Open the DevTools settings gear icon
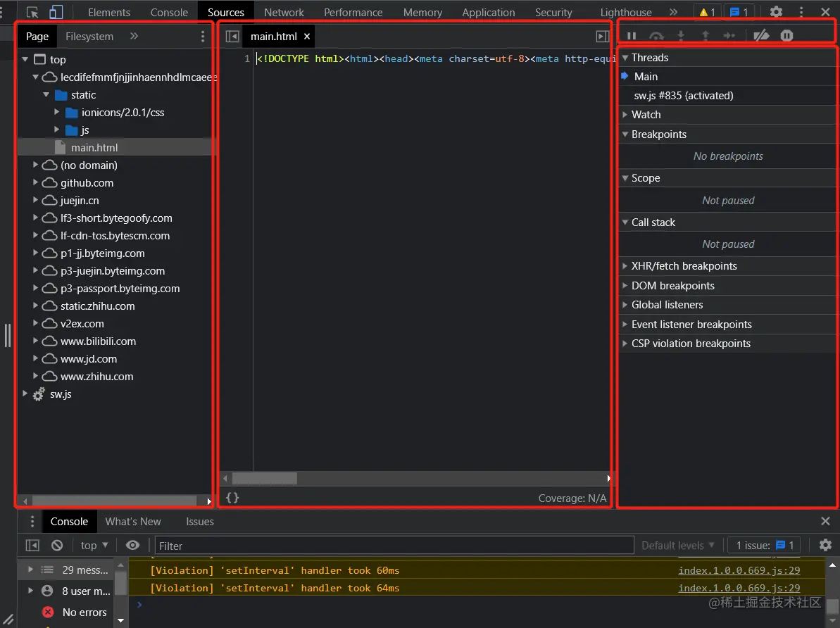 pos(776,12)
